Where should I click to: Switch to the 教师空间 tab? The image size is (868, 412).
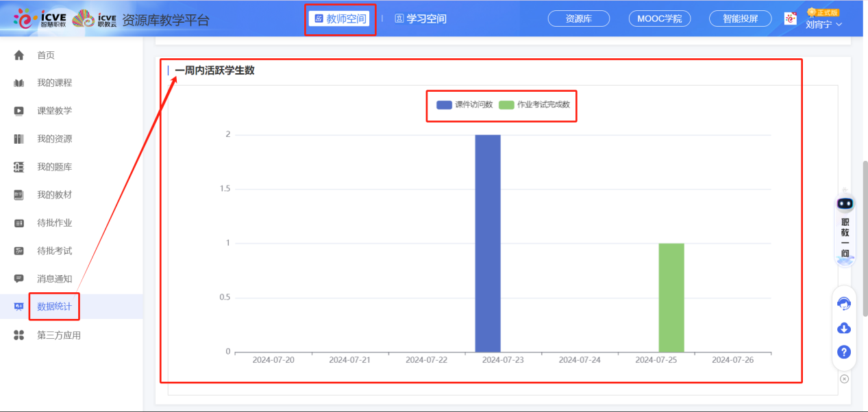click(x=339, y=18)
